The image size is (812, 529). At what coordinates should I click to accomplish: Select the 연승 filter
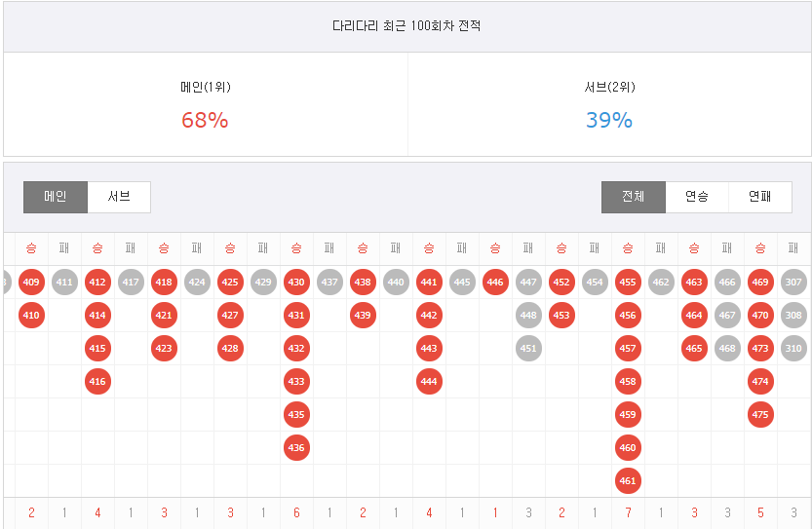point(697,197)
